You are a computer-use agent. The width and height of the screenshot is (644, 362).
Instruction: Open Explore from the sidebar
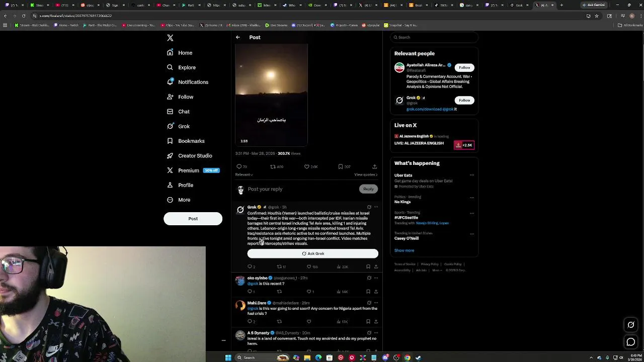[x=181, y=67]
